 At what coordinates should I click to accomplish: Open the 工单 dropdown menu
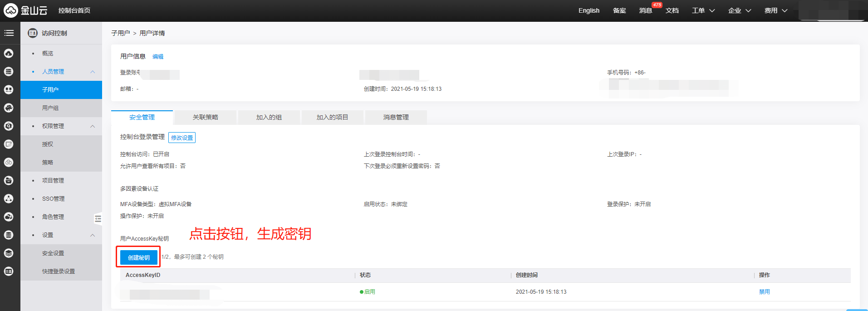[x=703, y=10]
